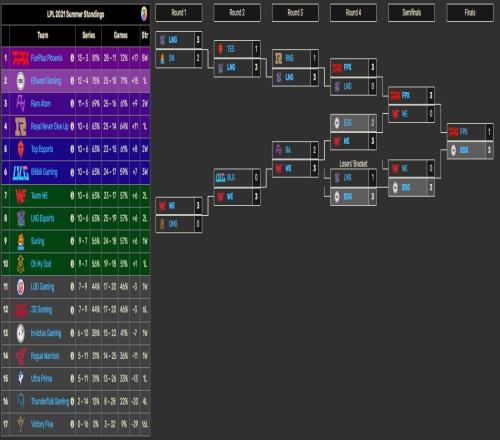Select the Round 1 bracket header
Image resolution: width=500 pixels, height=440 pixels.
(x=179, y=13)
